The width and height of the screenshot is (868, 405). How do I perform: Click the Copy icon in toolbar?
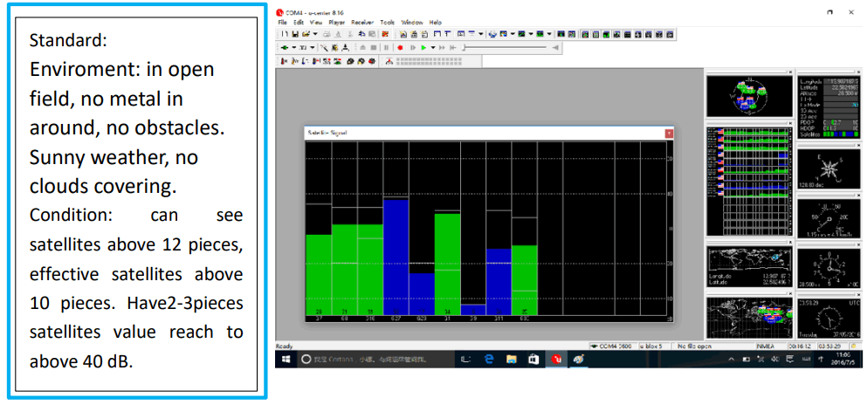click(x=362, y=34)
